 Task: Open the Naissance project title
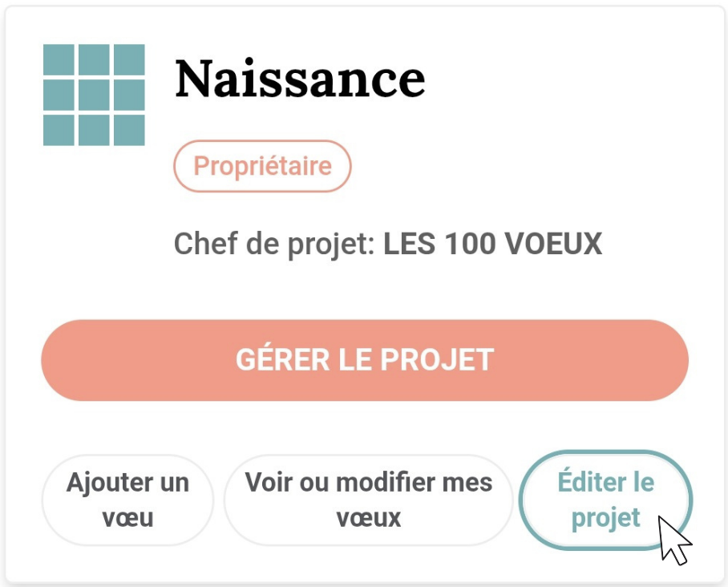(300, 79)
